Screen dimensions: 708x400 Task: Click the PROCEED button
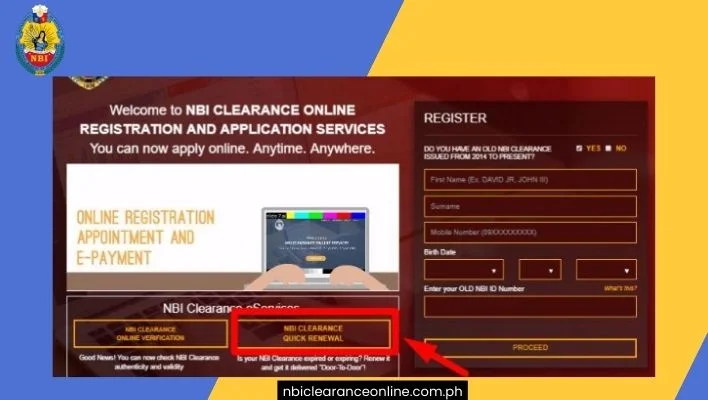coord(530,348)
